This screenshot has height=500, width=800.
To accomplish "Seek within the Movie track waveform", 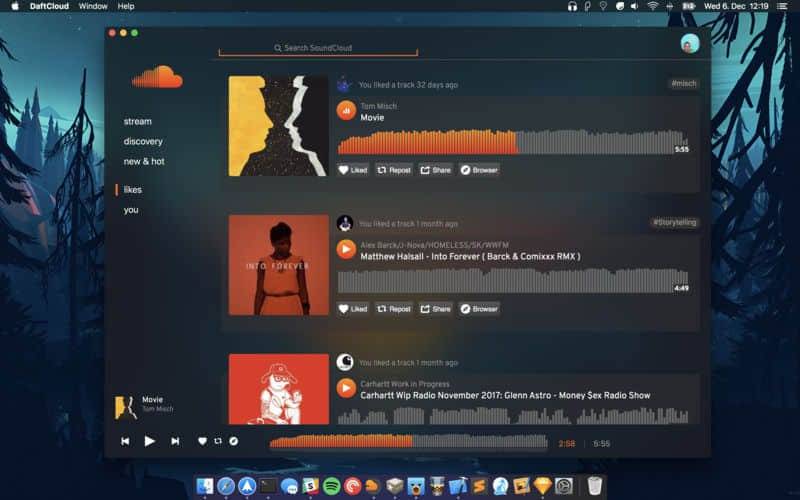I will click(513, 142).
